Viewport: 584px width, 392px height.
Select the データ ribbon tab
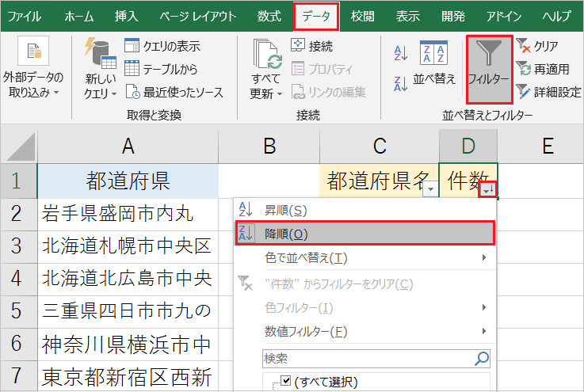[316, 17]
